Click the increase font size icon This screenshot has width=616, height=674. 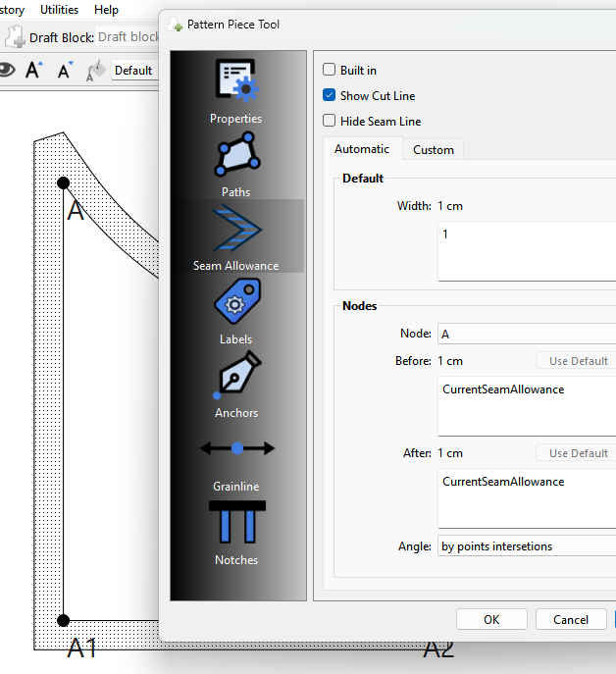tap(34, 70)
